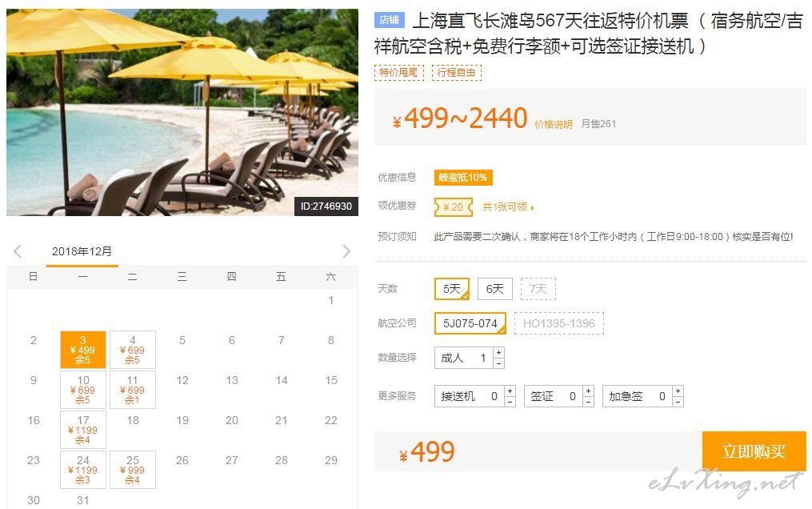Screen dimensions: 812x509
Task: Increase 接送机 count with plus button
Action: (510, 391)
